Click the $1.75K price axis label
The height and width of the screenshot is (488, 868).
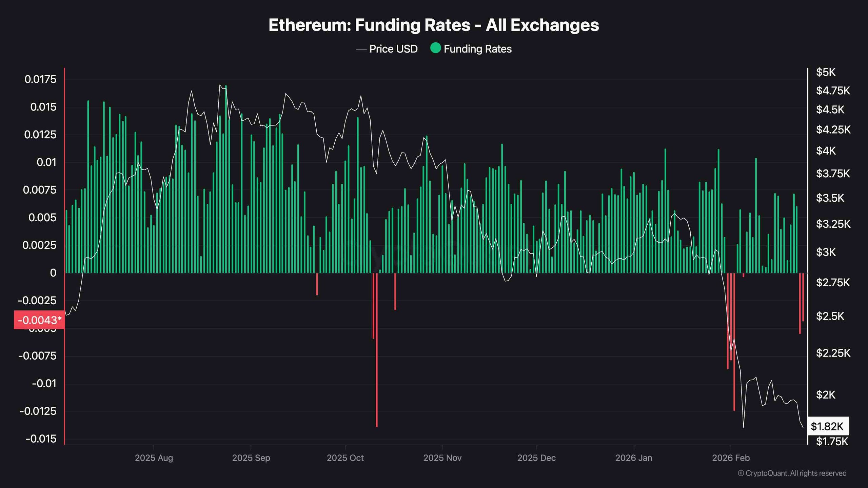click(x=832, y=441)
